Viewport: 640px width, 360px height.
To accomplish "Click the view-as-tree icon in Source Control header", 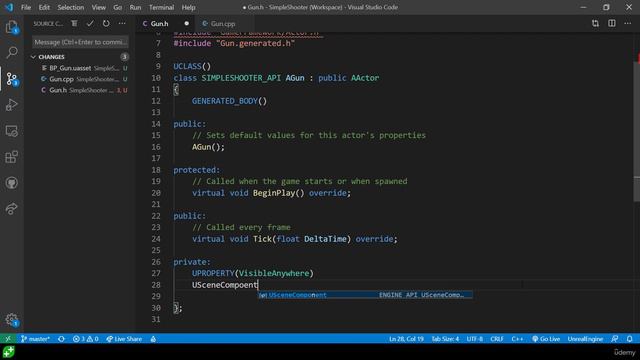I will 74,24.
